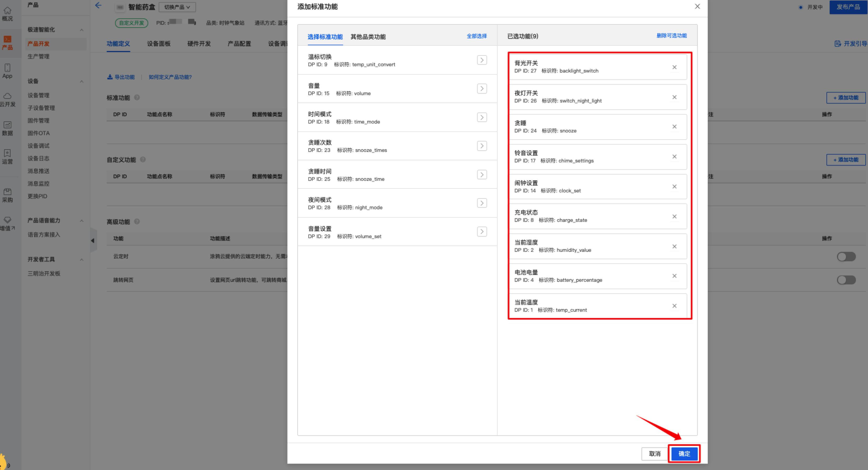Add 音量 volume function with arrow icon
868x470 pixels.
(482, 89)
